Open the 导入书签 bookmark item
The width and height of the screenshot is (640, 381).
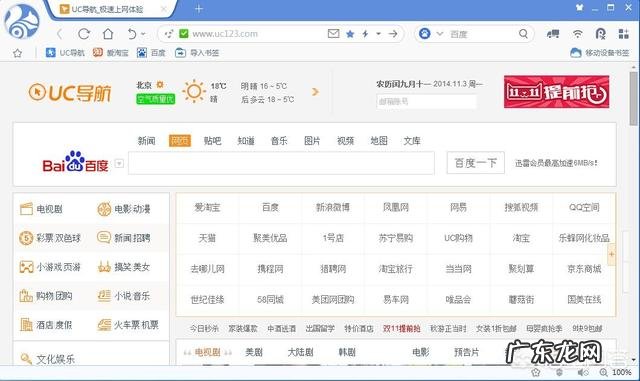pos(197,53)
